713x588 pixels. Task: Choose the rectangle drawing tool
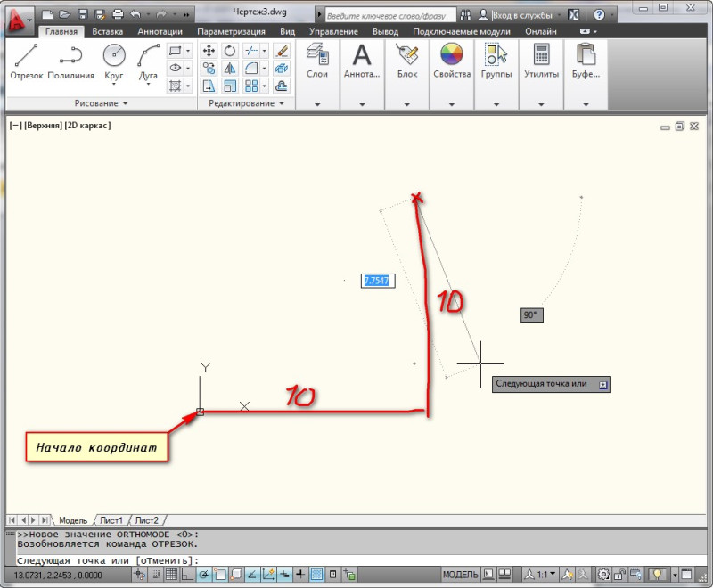coord(175,51)
